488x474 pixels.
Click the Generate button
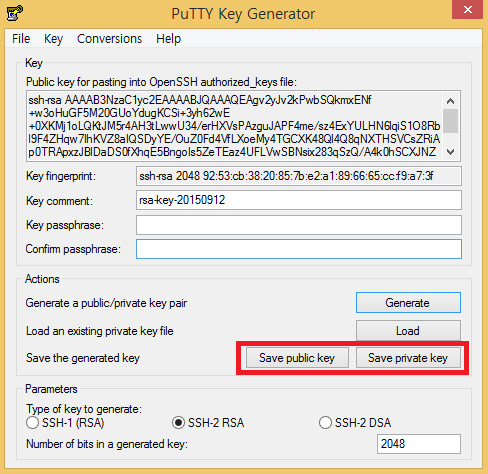click(x=408, y=303)
